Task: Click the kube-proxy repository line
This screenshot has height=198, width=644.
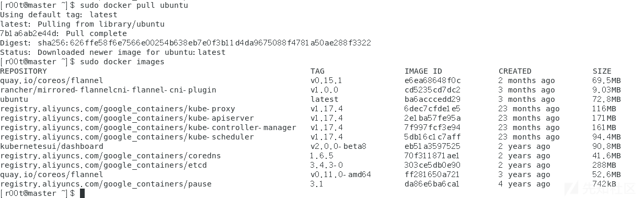Action: (118, 109)
